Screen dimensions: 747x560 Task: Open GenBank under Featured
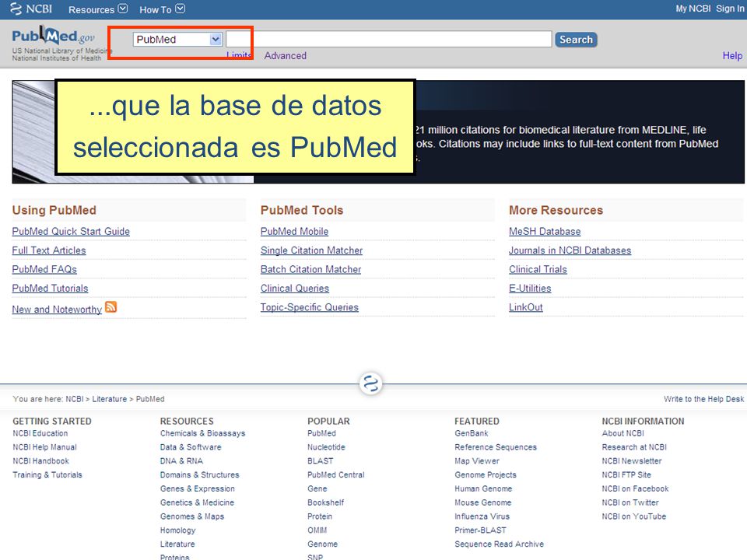click(x=472, y=433)
